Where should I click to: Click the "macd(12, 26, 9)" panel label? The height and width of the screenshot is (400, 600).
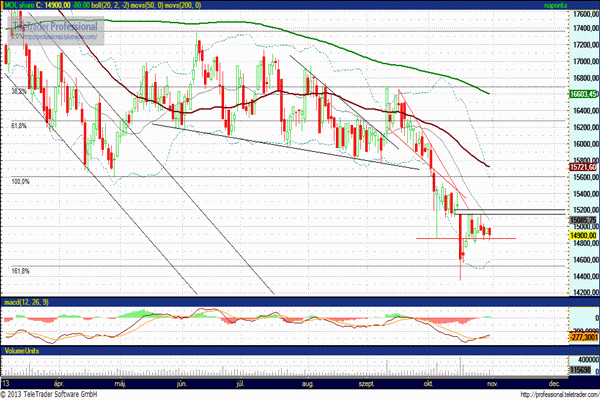(x=26, y=302)
